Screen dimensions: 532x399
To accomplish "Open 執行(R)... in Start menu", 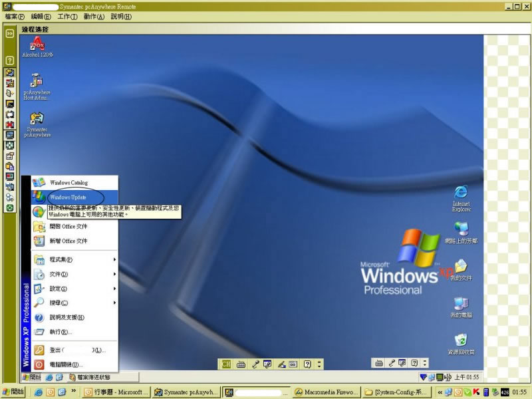I will point(74,332).
